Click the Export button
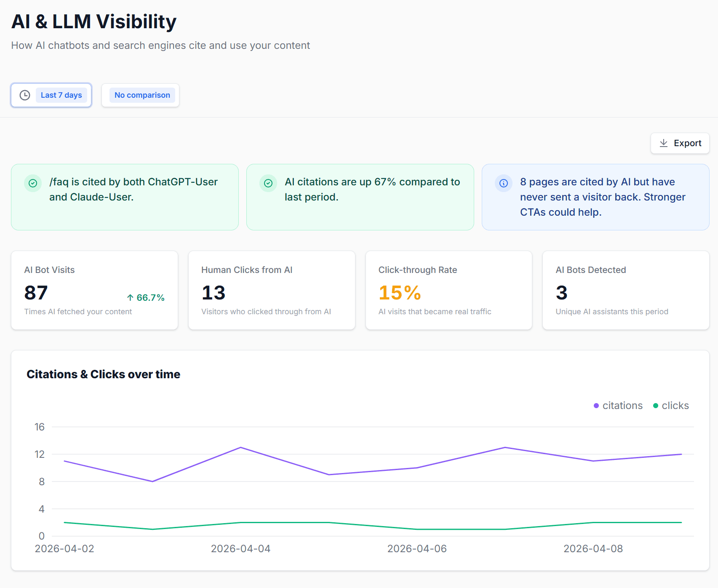The image size is (718, 588). [x=680, y=143]
